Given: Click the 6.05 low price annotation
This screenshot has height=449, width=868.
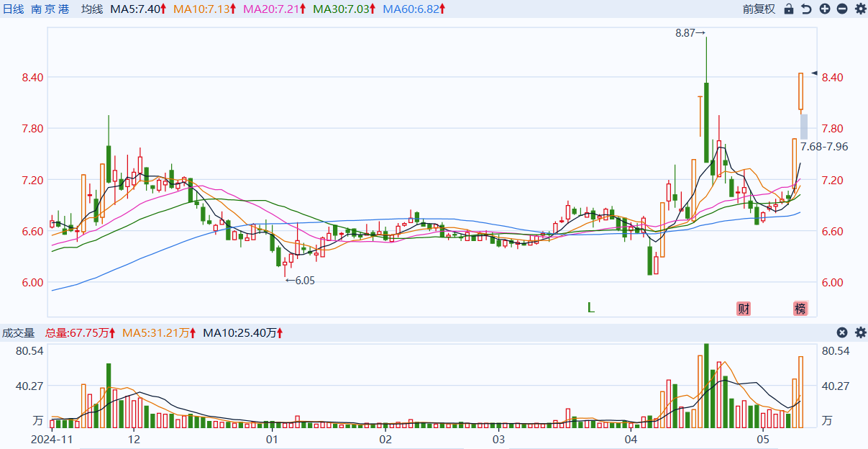Looking at the screenshot, I should pyautogui.click(x=300, y=281).
